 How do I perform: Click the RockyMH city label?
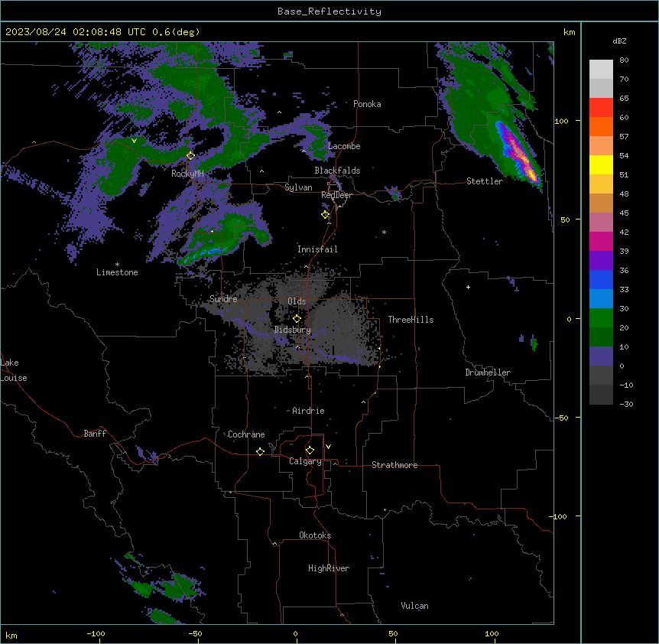187,174
